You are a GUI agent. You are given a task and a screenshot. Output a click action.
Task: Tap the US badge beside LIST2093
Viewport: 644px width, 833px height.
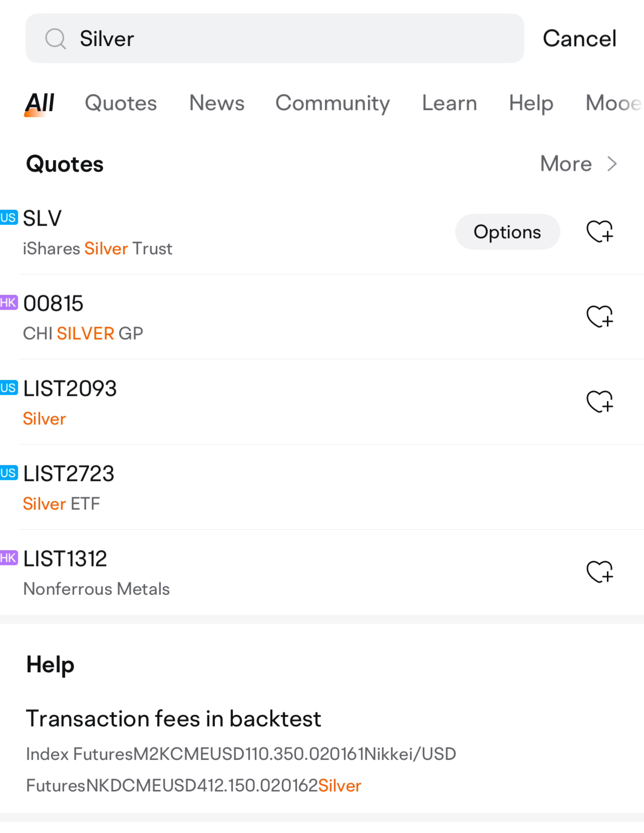8,388
